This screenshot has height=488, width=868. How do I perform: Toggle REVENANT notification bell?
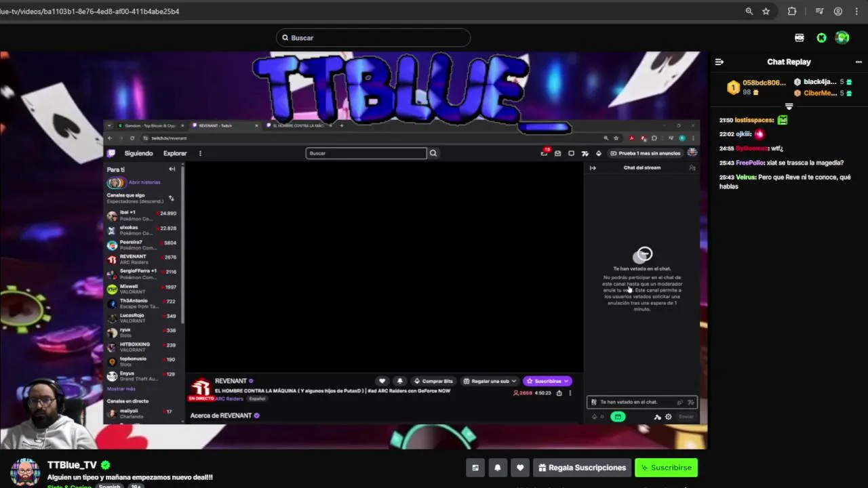tap(399, 381)
